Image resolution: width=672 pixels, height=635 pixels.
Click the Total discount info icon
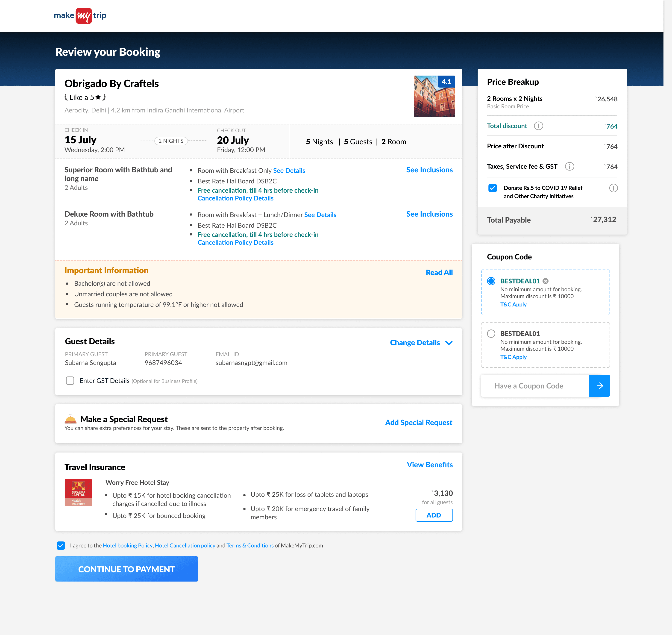(538, 126)
